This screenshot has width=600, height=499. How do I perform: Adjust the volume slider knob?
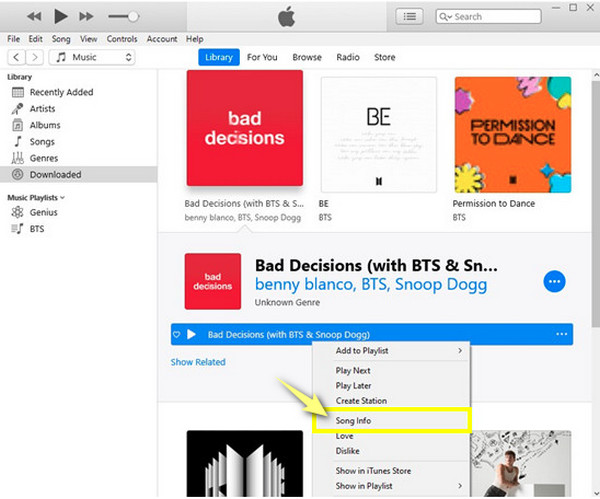[x=133, y=16]
